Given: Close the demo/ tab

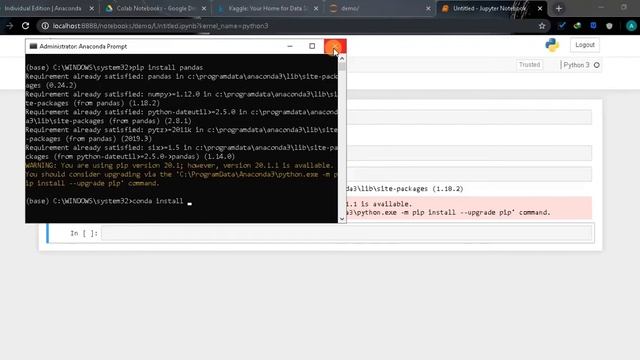Looking at the screenshot, I should click(428, 8).
